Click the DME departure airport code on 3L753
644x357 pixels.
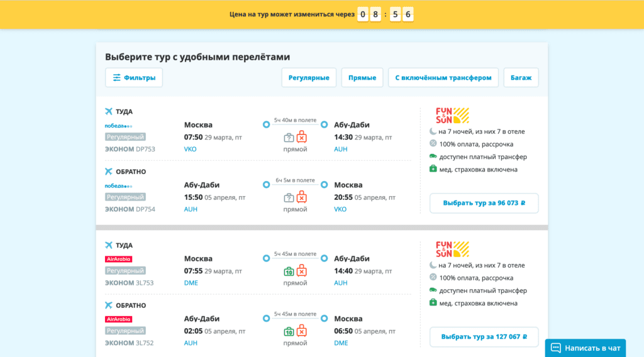coord(191,283)
